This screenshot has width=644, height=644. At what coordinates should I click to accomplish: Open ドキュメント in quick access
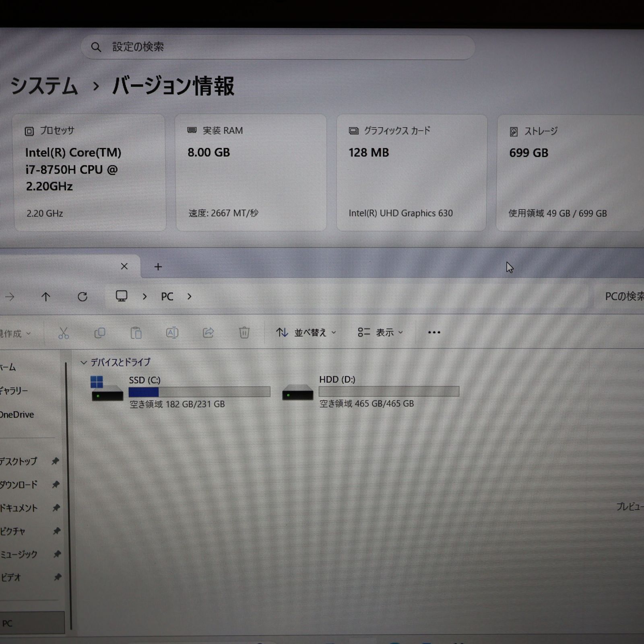(x=19, y=508)
